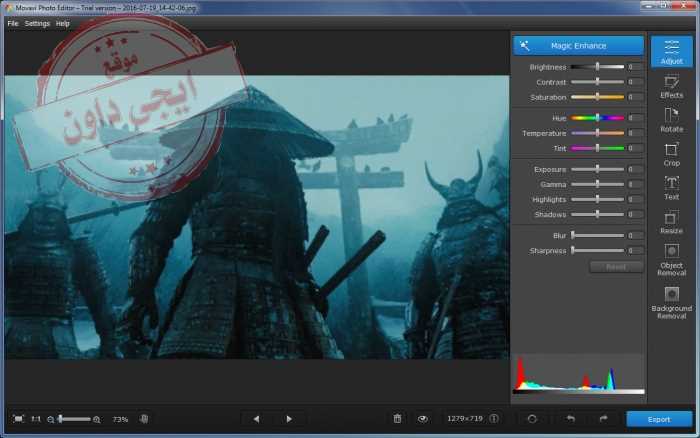Viewport: 700px width, 438px height.
Task: Toggle the eye view-original icon
Action: [422, 419]
